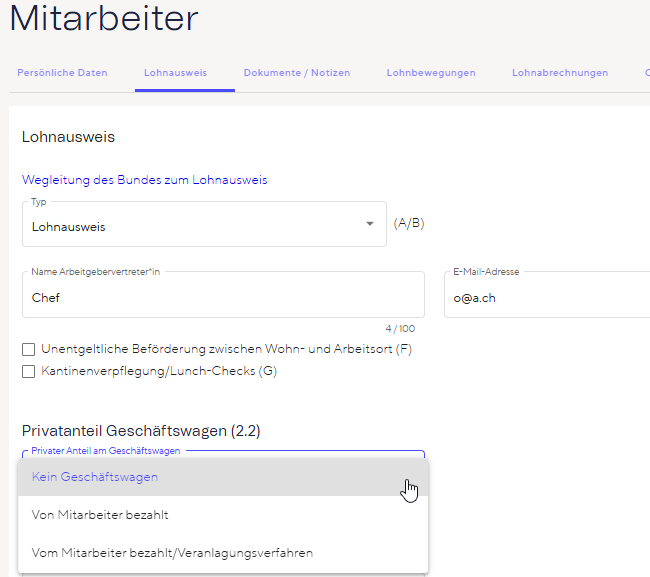This screenshot has height=577, width=650.
Task: Click the Unentgeltliche Beförderung label text
Action: click(226, 349)
